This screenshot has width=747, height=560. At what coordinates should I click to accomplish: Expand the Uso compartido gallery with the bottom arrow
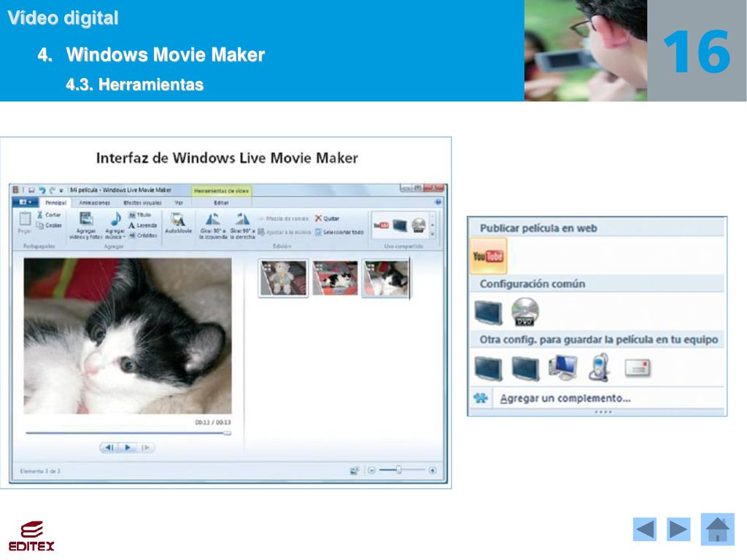(433, 234)
